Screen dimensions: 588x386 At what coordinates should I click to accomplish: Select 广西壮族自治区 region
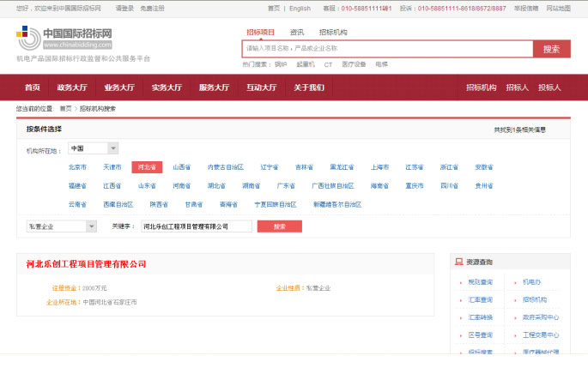coord(332,186)
